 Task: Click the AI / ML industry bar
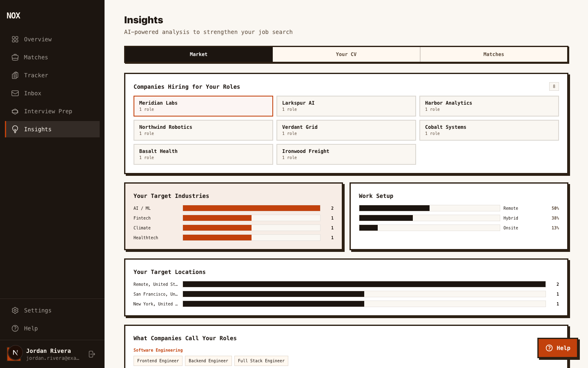[x=252, y=208]
